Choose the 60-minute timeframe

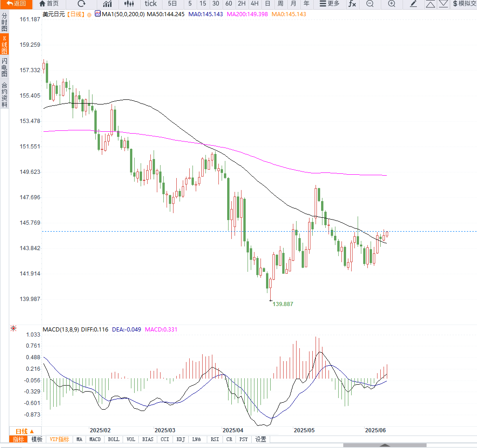(x=229, y=4)
